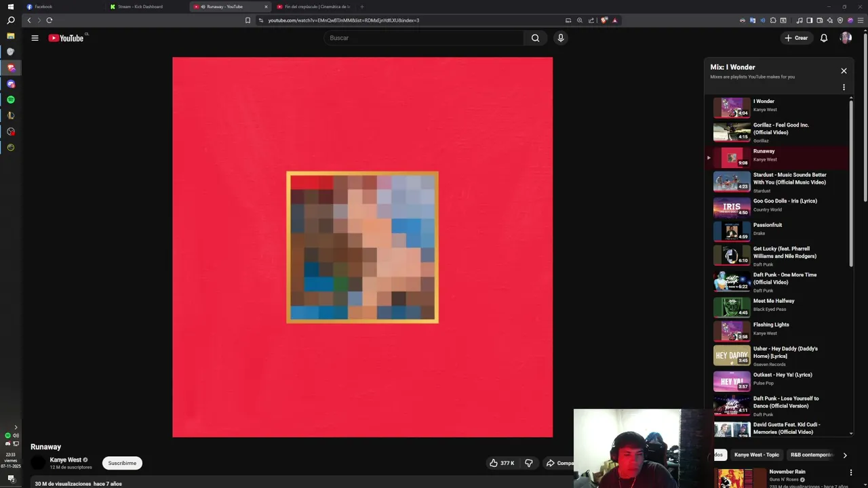Screen dimensions: 868x488
Task: Open Windows search in taskbar
Action: 10,20
